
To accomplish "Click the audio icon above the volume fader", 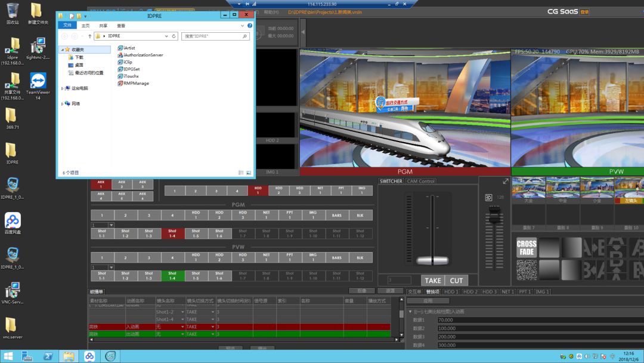I will click(x=488, y=198).
